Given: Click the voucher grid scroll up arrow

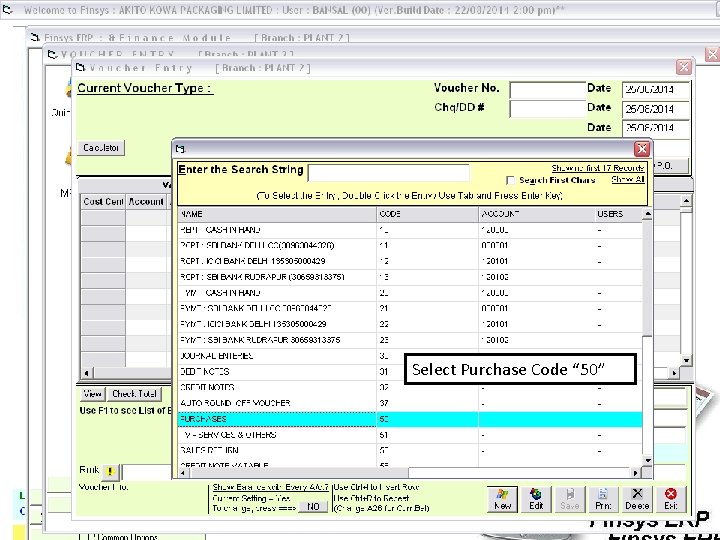Looking at the screenshot, I should coord(686,201).
